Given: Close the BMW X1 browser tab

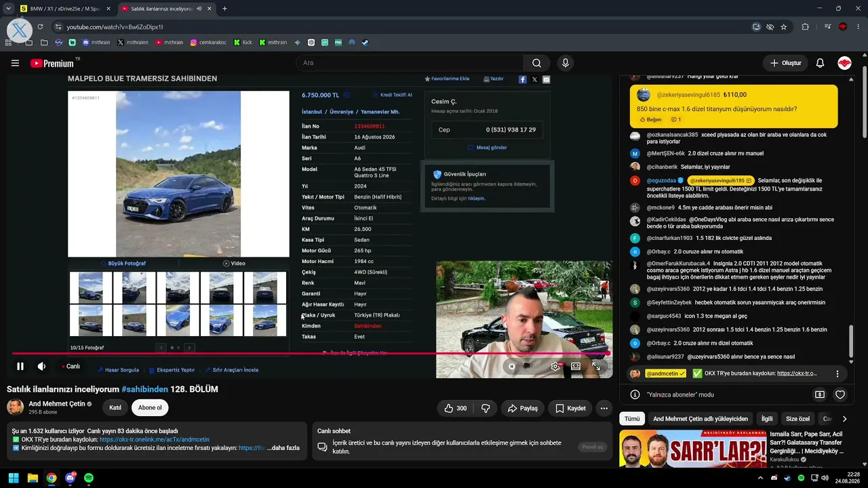Looking at the screenshot, I should pyautogui.click(x=108, y=9).
